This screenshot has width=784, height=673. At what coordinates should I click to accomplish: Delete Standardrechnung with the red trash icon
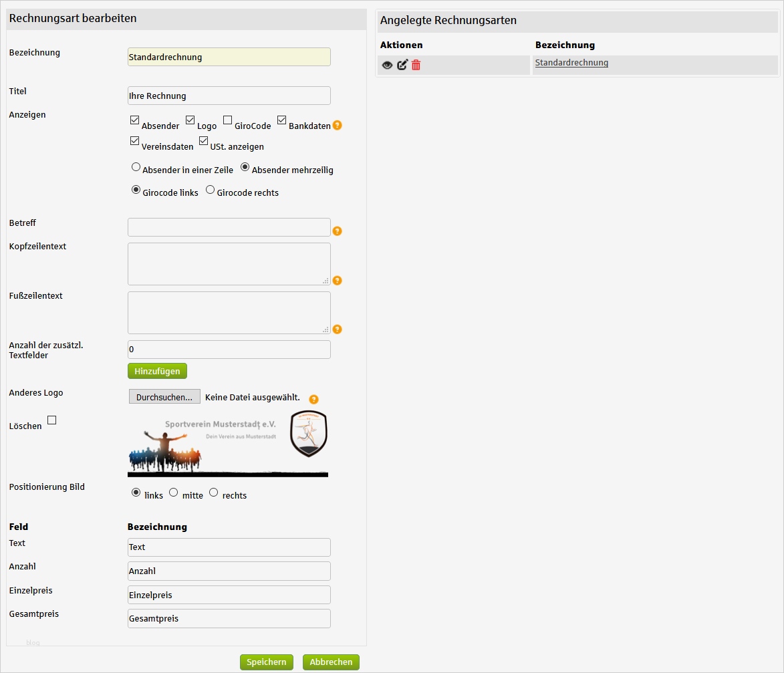tap(416, 65)
